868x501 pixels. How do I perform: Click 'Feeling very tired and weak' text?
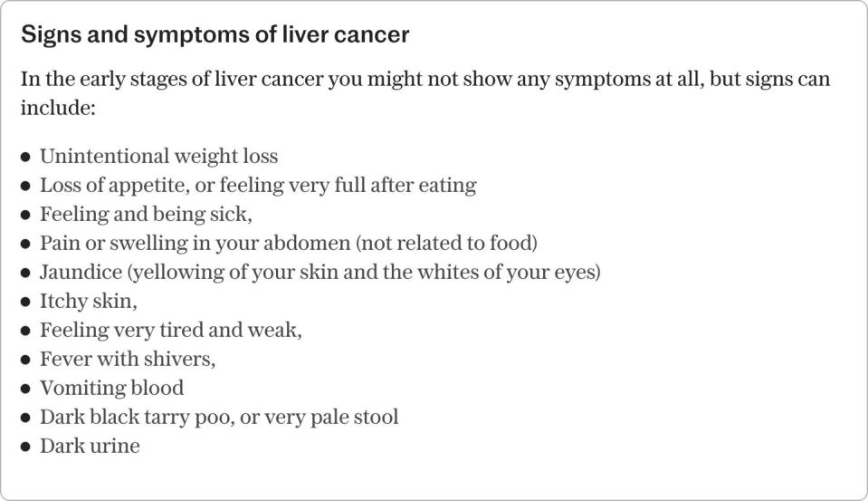coord(170,331)
